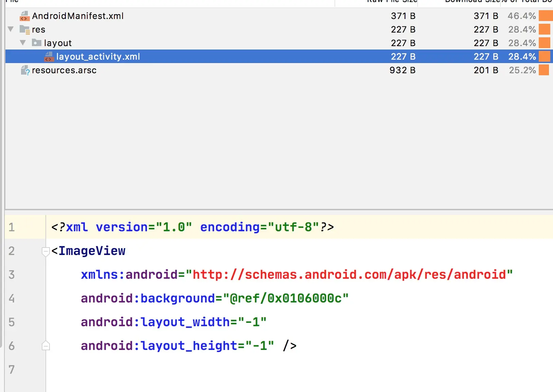Click the android:layout_width attribute
Screen dimensions: 553x392
coord(155,322)
